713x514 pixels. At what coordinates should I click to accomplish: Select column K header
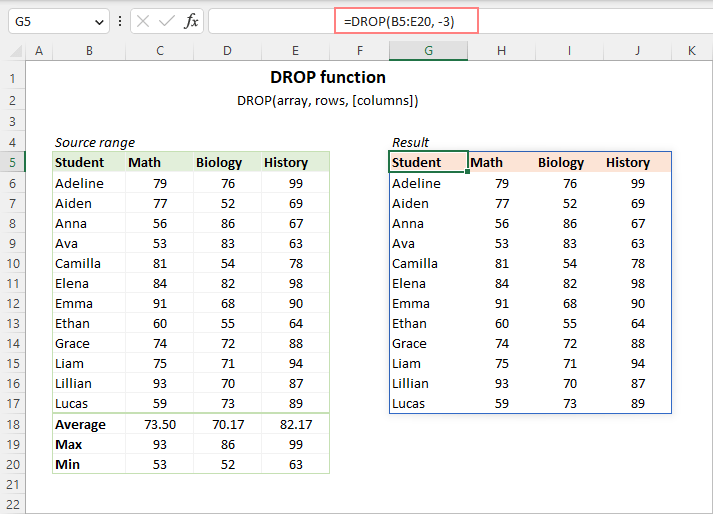pos(692,50)
